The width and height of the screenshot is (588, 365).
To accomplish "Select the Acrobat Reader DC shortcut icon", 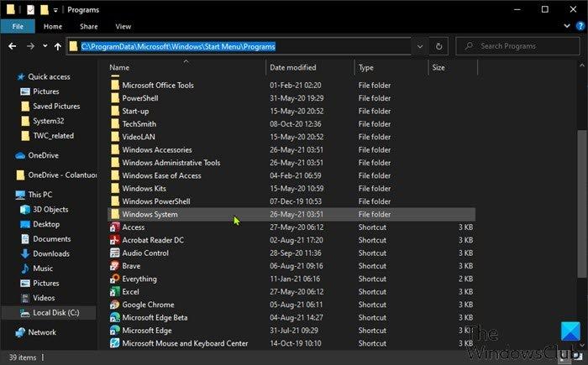I will 115,240.
